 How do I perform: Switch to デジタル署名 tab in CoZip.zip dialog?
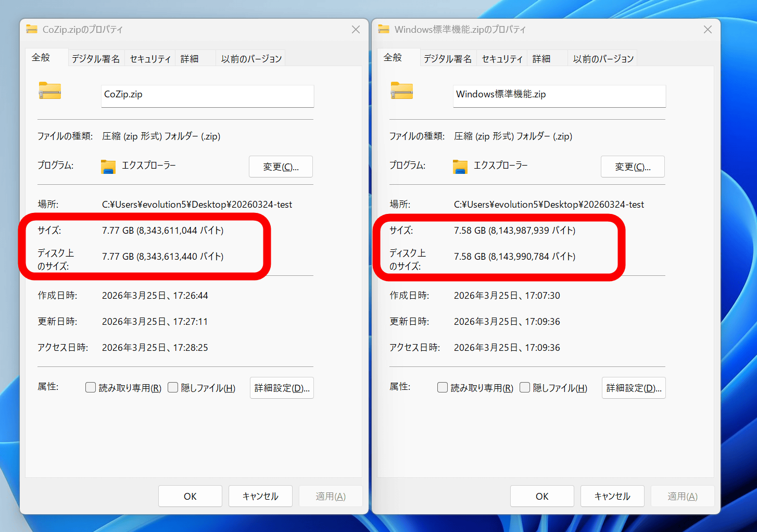pyautogui.click(x=96, y=59)
